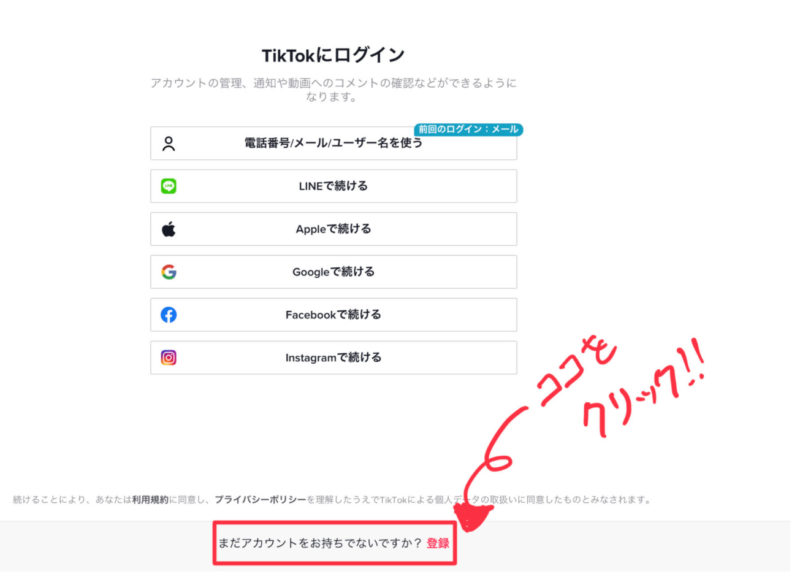Viewport: 800px width, 582px height.
Task: Click the 前回のログイン：メール badge
Action: tap(468, 130)
